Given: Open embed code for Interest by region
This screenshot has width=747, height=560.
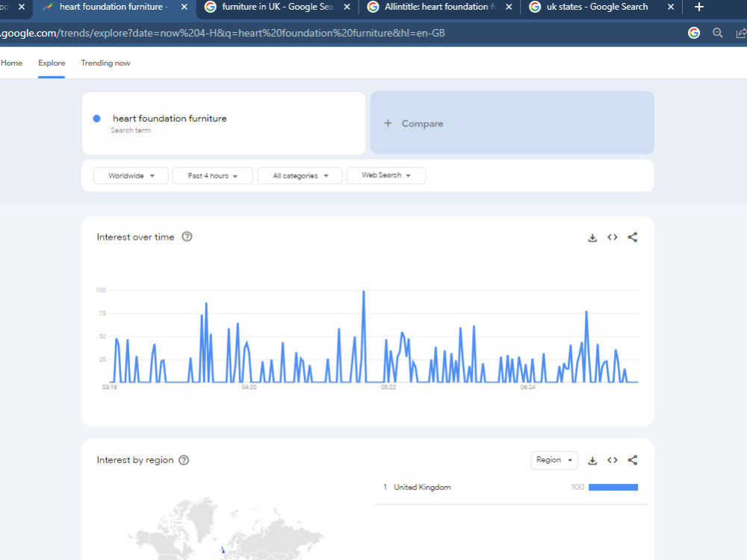Looking at the screenshot, I should pyautogui.click(x=613, y=460).
